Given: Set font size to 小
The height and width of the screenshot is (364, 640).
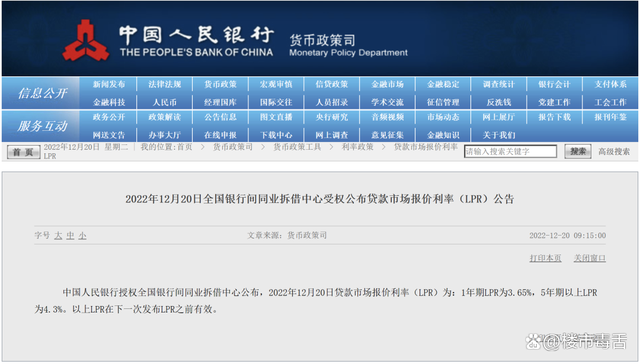Looking at the screenshot, I should [82, 235].
